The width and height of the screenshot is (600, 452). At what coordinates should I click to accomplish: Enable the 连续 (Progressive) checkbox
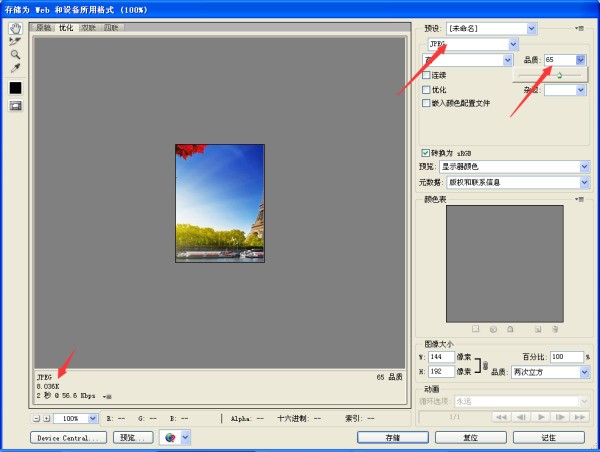pos(427,75)
